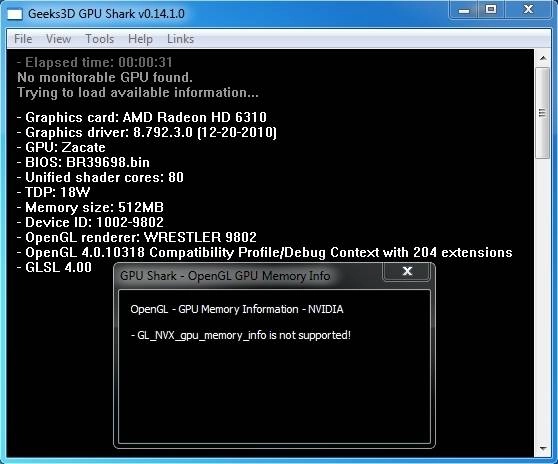This screenshot has width=558, height=464.
Task: Close the GPU Shark main window
Action: tap(528, 9)
